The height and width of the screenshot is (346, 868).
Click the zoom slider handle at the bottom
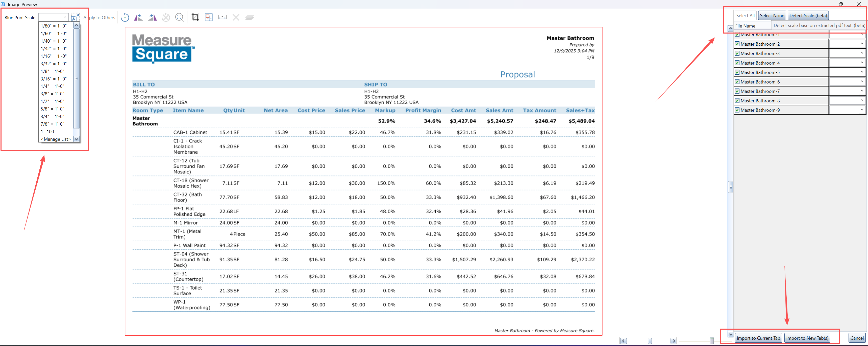pyautogui.click(x=712, y=341)
